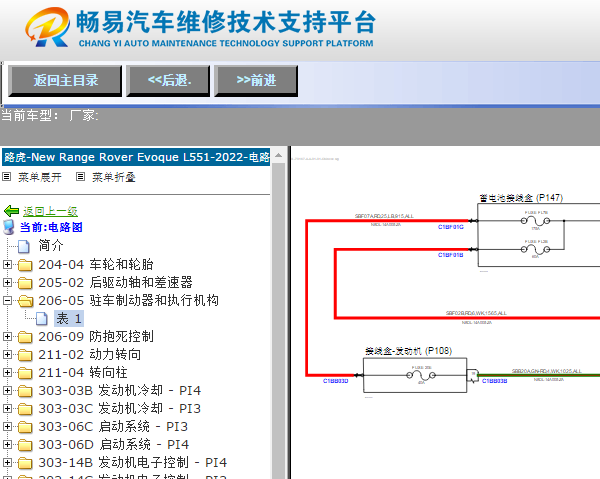The image size is (600, 479).
Task: Open the 简介 document icon
Action: click(24, 246)
